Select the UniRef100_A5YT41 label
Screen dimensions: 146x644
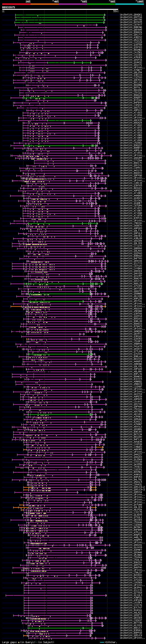(x=131, y=301)
